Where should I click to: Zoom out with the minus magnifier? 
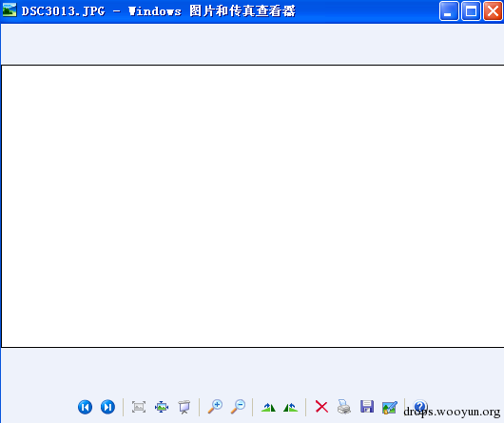click(238, 407)
